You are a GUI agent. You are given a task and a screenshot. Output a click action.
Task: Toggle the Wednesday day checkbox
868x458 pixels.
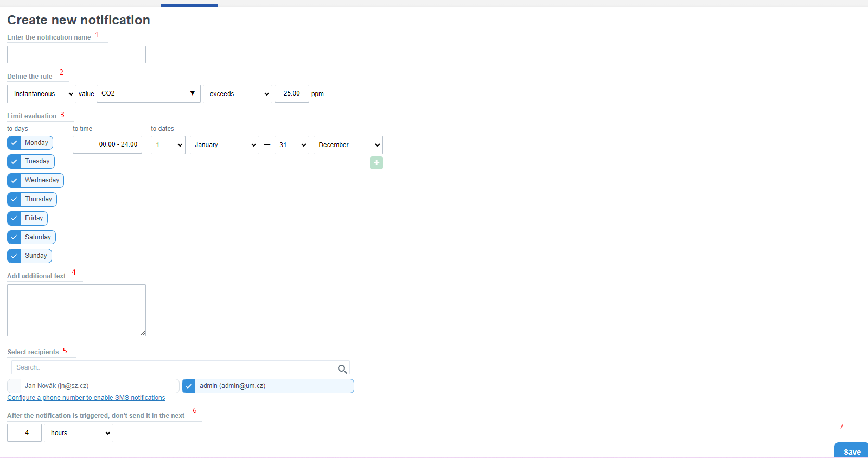14,180
